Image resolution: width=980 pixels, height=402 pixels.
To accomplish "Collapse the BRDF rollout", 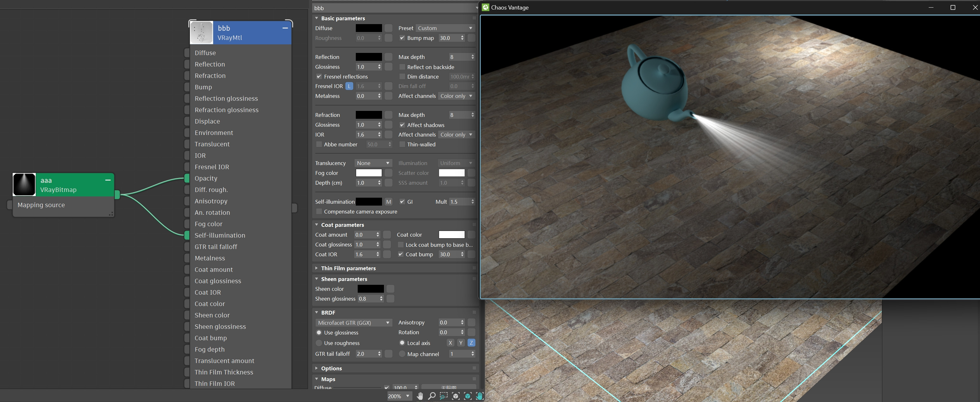I will (x=317, y=312).
